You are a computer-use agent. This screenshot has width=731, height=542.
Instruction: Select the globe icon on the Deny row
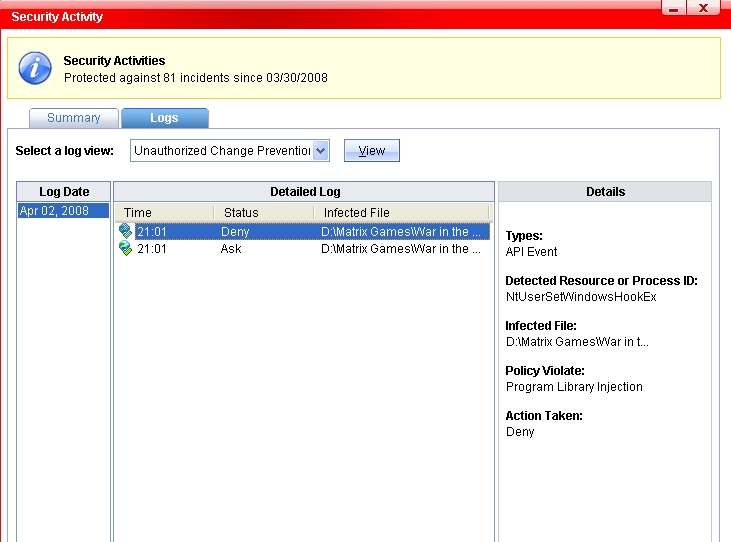[x=125, y=231]
